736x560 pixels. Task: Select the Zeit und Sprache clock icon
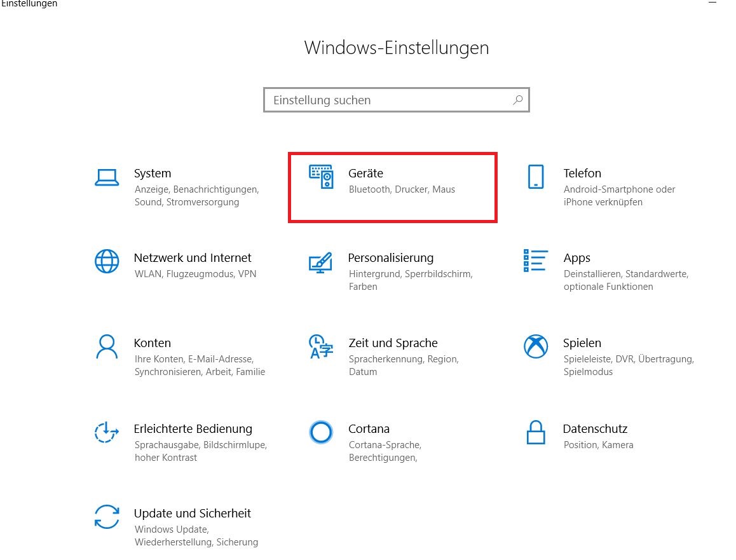tap(321, 346)
